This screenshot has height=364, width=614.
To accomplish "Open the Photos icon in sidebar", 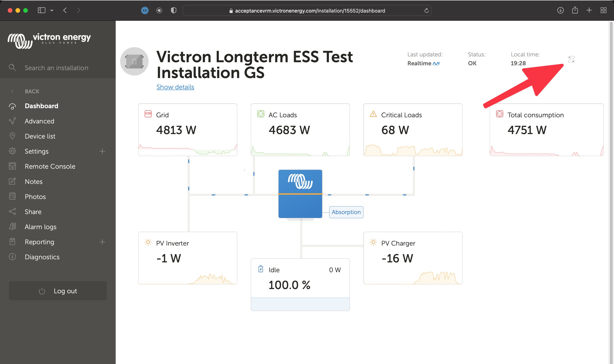I will 12,196.
